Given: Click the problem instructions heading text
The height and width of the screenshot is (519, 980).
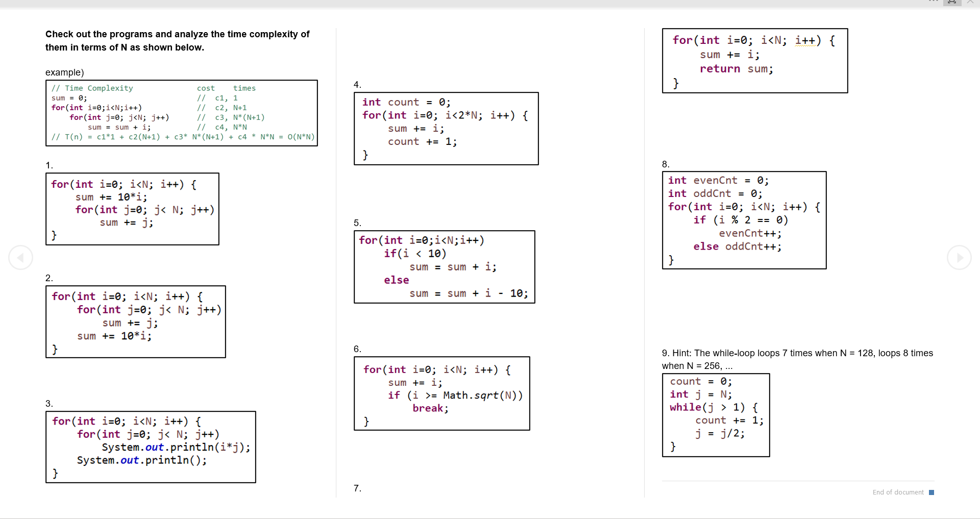Looking at the screenshot, I should (178, 40).
